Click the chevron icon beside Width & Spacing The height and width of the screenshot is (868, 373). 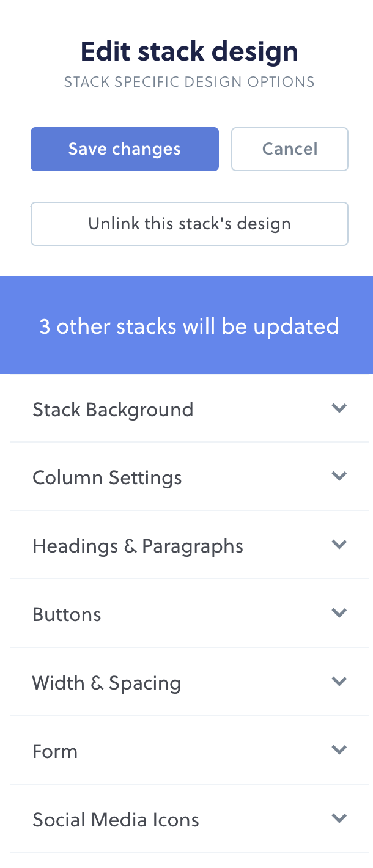point(339,682)
